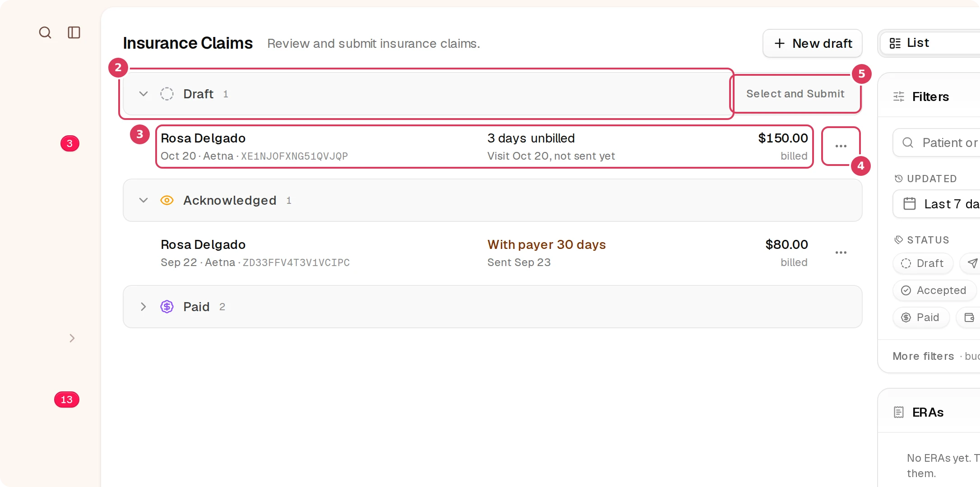Click More filters link
The height and width of the screenshot is (487, 980).
[x=923, y=356]
